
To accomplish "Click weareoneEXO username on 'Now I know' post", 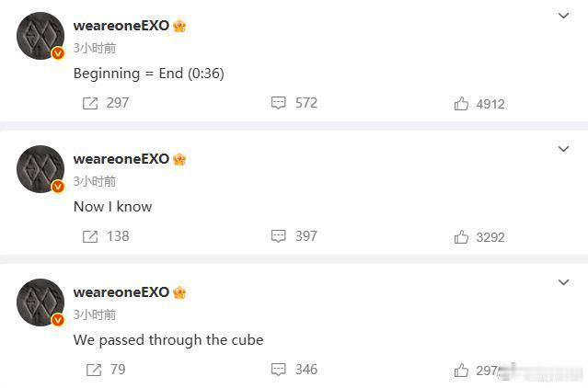I will click(121, 159).
